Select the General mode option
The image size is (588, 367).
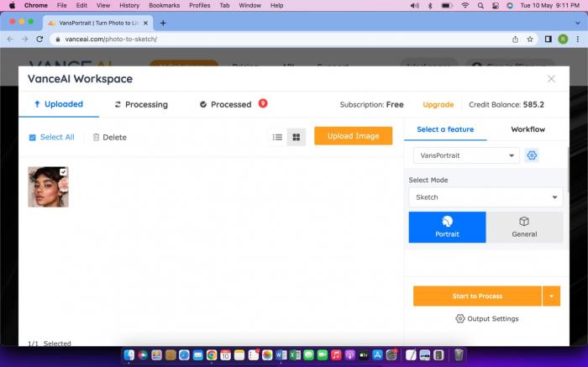pyautogui.click(x=524, y=228)
